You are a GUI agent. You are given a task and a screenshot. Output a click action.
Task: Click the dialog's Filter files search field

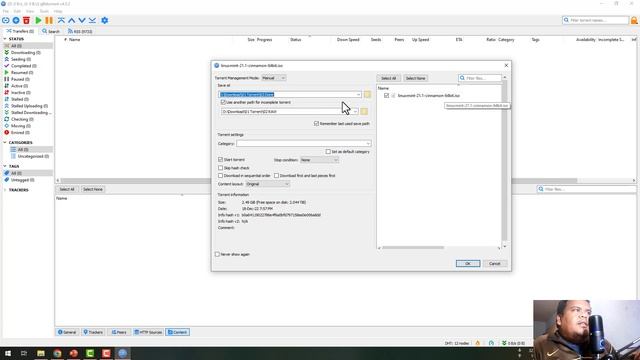(480, 78)
